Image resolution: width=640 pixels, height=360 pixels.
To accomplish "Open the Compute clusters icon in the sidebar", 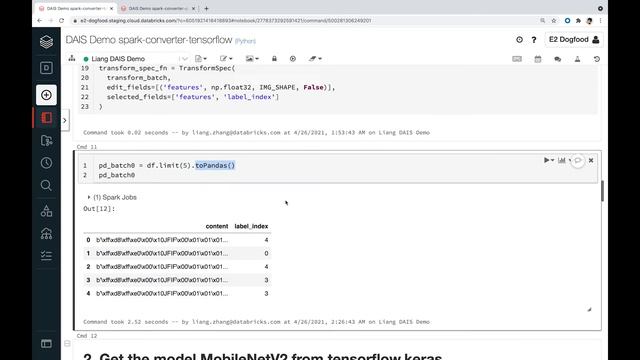I will 46,233.
